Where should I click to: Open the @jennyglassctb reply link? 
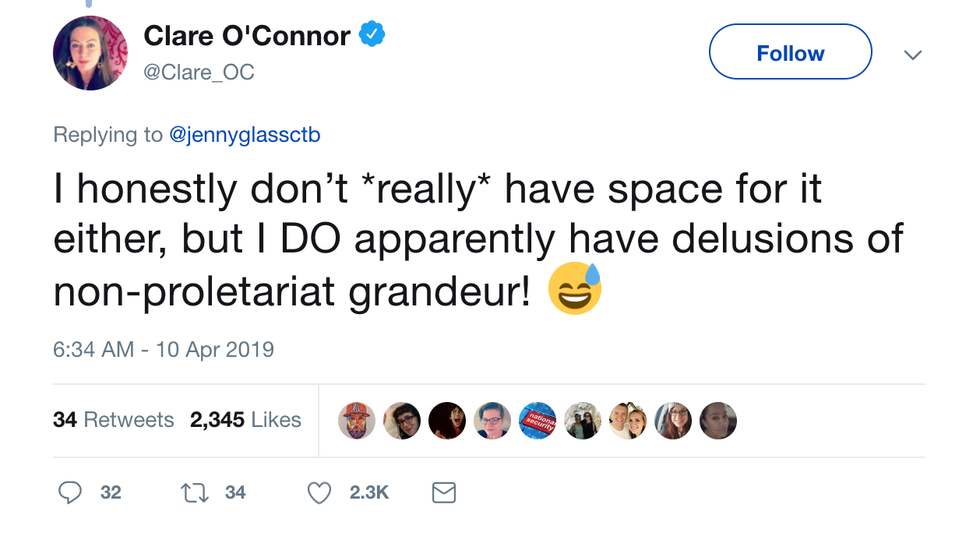coord(245,134)
